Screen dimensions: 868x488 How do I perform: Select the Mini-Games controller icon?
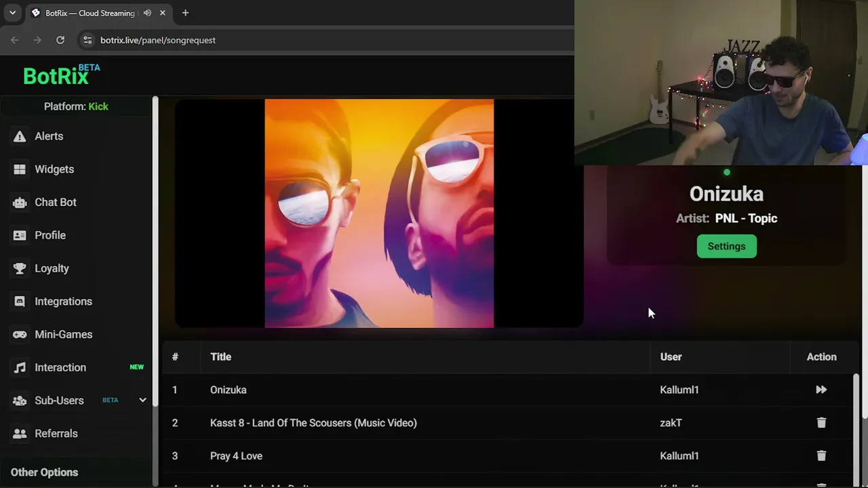(20, 334)
